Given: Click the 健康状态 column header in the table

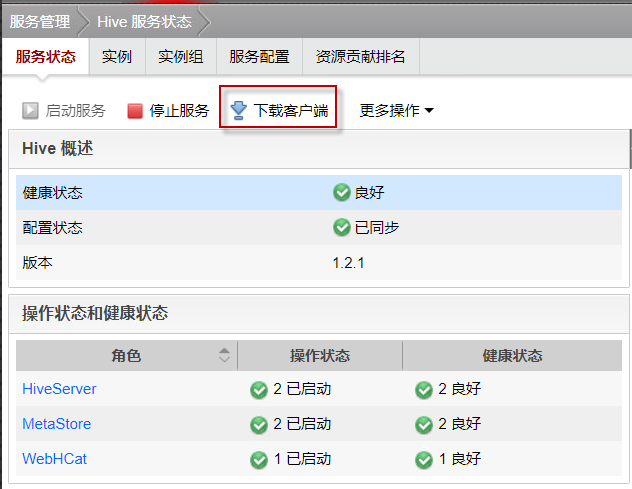Looking at the screenshot, I should point(513,356).
